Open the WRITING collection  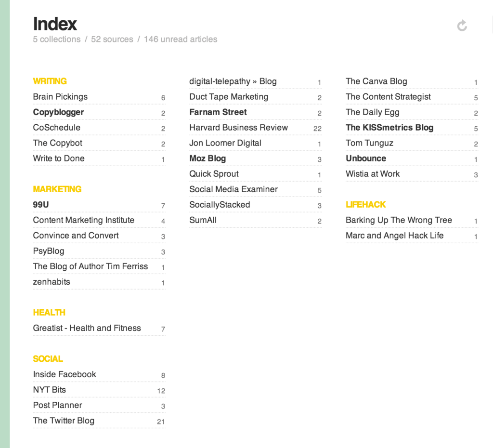coord(50,81)
